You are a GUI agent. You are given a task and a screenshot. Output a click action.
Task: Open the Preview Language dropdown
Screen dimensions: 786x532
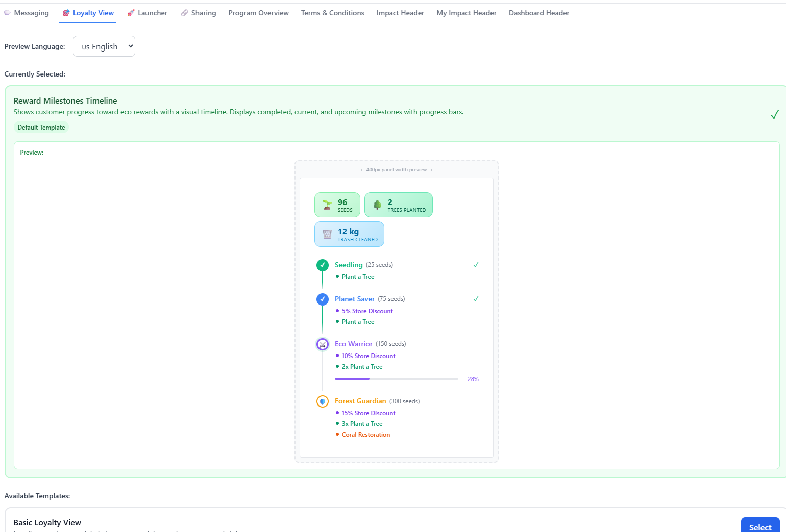tap(104, 46)
